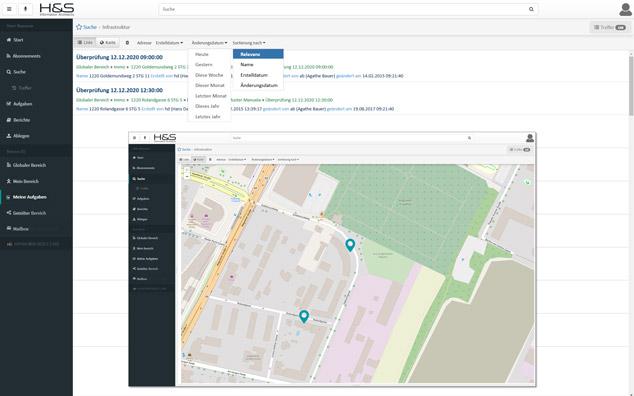Switch to Liste view
Screen dimensions: 634x396
pyautogui.click(x=85, y=42)
